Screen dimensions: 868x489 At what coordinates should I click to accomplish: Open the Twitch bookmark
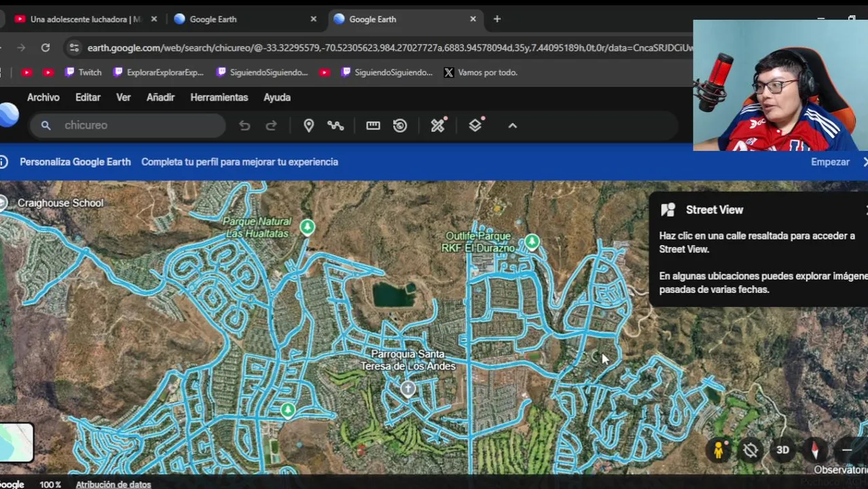pyautogui.click(x=83, y=72)
